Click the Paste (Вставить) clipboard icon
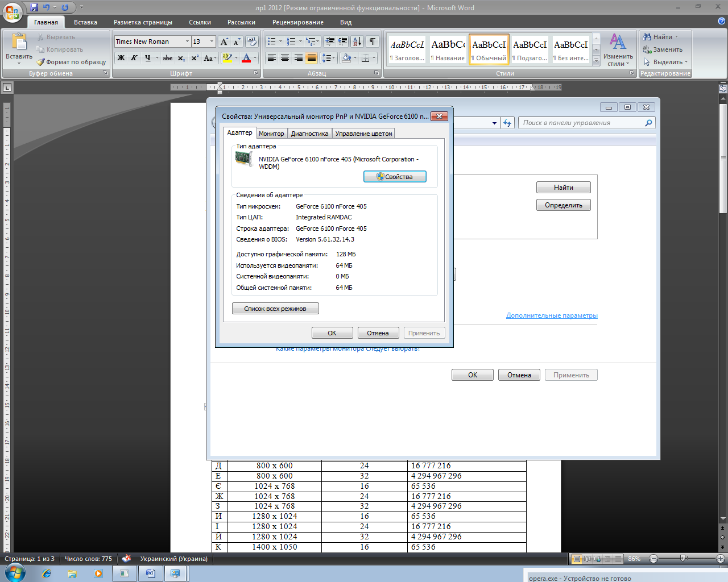This screenshot has height=582, width=728. (x=19, y=42)
